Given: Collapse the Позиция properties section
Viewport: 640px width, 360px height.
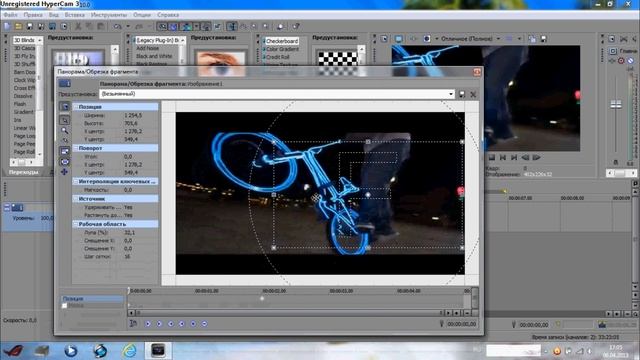Looking at the screenshot, I should click(76, 107).
